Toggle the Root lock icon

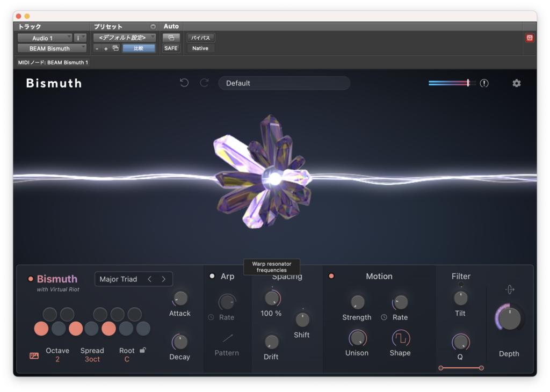(143, 350)
